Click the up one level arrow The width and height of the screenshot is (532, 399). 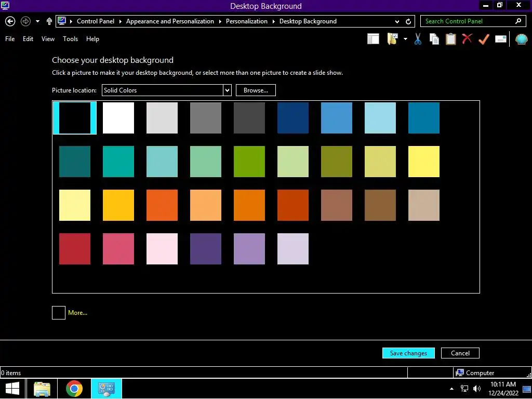(x=49, y=21)
